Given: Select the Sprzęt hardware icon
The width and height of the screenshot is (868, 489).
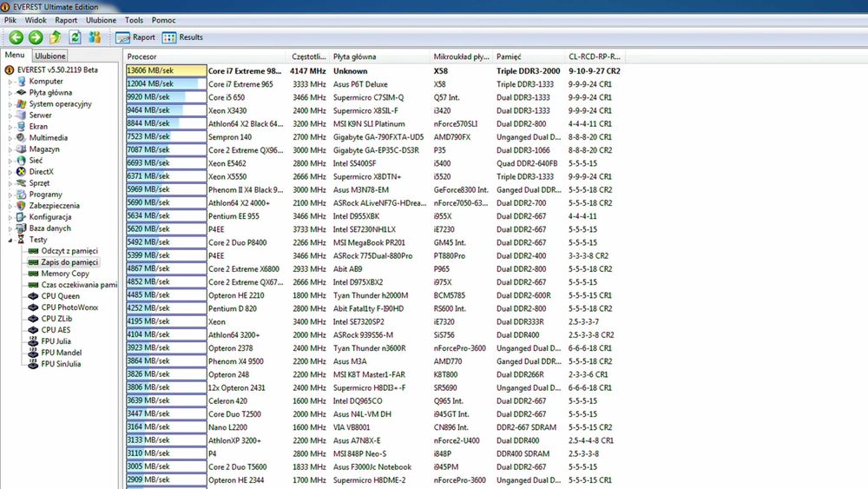Looking at the screenshot, I should coord(21,182).
